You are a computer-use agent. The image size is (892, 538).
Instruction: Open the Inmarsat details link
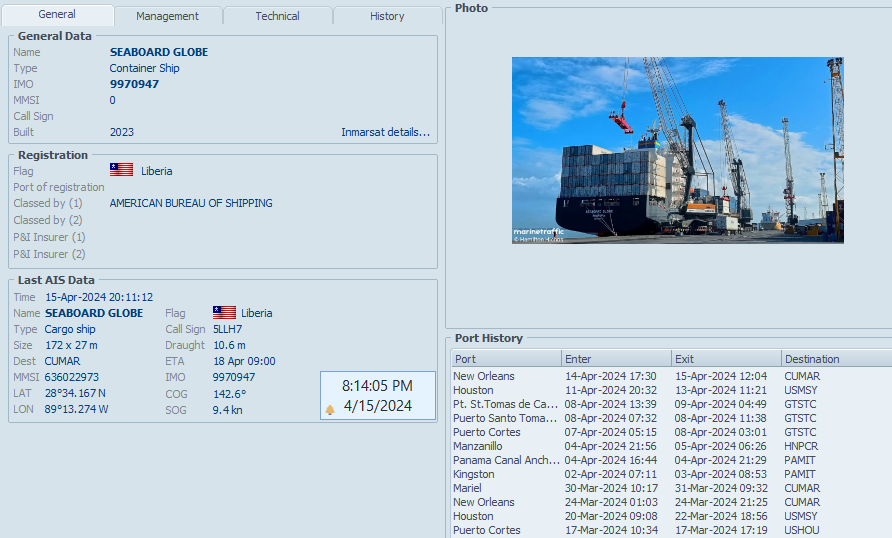click(x=385, y=132)
